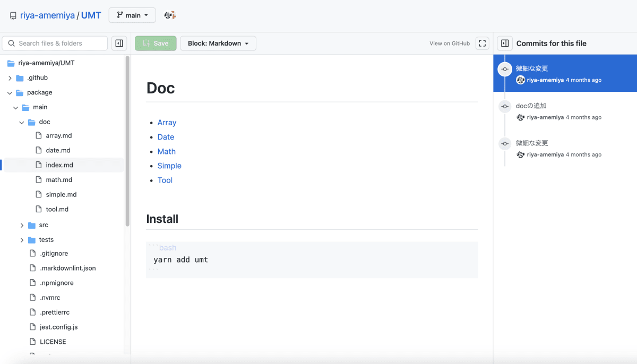Focus the Search files & folders field
The image size is (637, 364).
(x=55, y=44)
